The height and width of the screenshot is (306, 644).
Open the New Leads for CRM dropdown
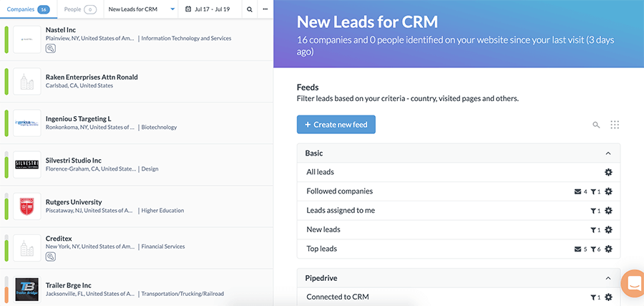point(141,9)
